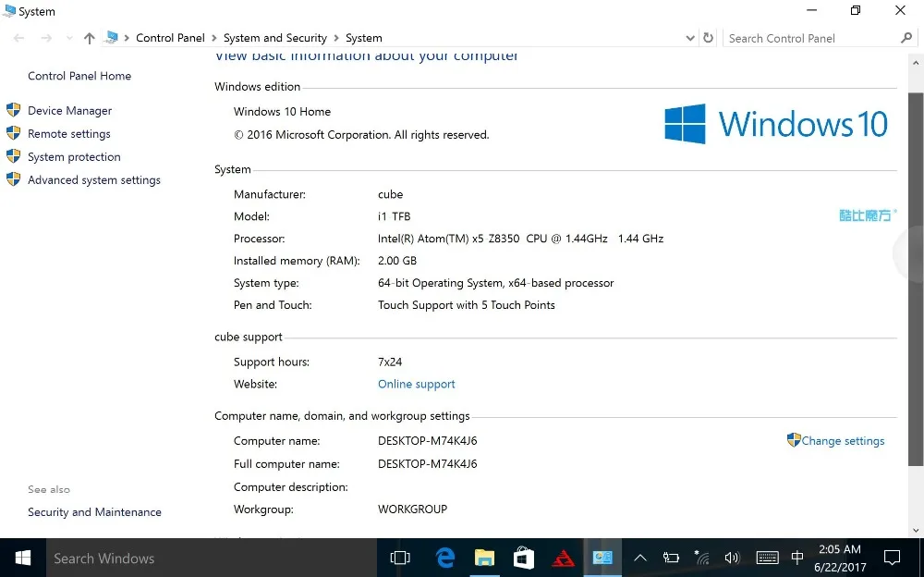Screen dimensions: 924x577
Task: Go up one level with the up arrow
Action: 89,38
